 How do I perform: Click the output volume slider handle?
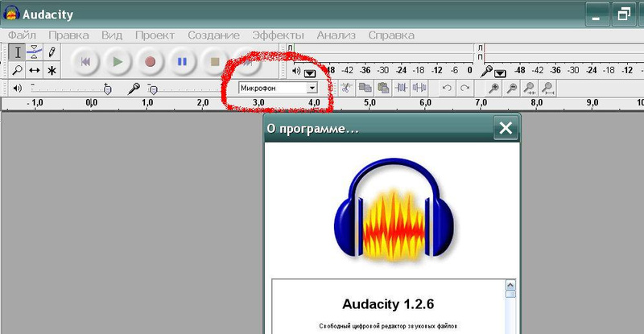108,89
